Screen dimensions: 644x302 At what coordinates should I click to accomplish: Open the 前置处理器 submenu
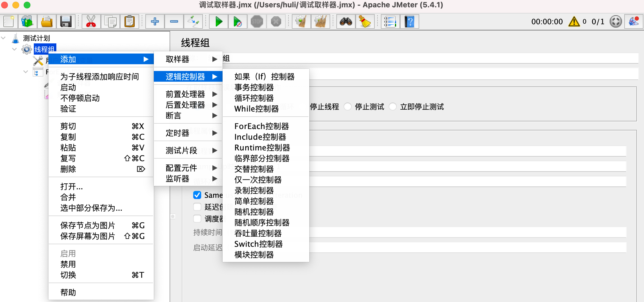(188, 94)
